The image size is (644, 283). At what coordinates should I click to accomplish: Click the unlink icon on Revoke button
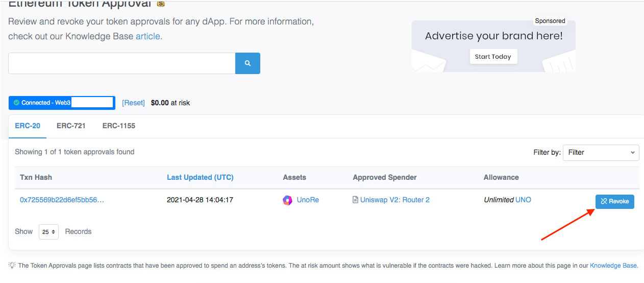pos(604,201)
